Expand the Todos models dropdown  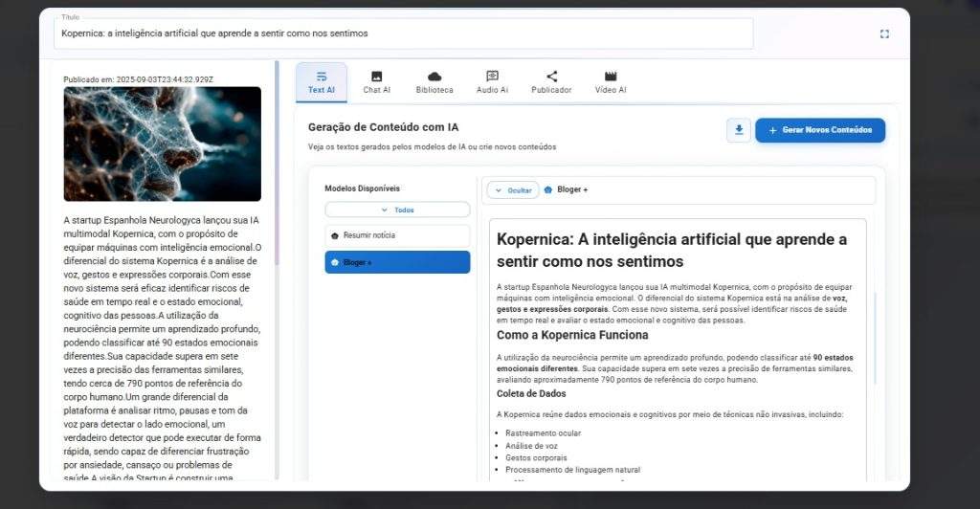tap(397, 210)
